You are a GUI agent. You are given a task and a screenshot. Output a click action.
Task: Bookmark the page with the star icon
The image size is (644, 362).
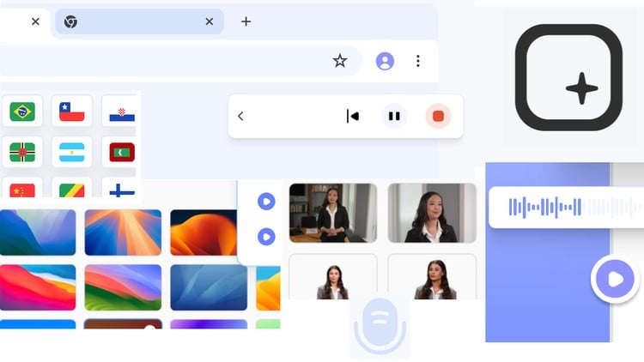tap(340, 61)
